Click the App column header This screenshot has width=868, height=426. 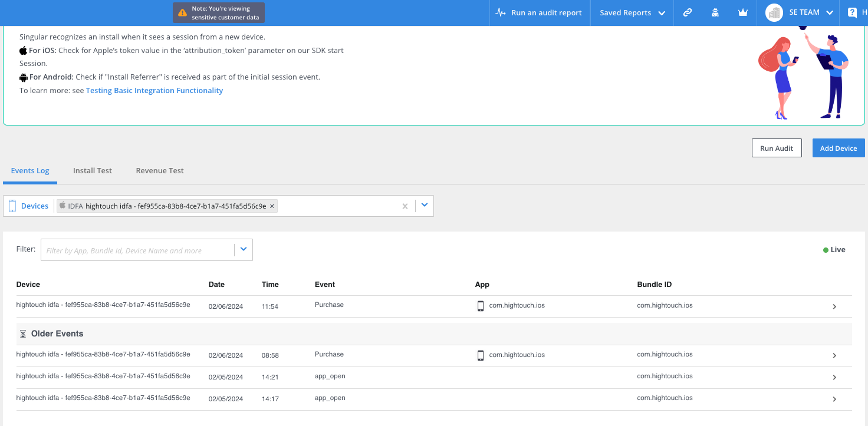click(x=482, y=284)
